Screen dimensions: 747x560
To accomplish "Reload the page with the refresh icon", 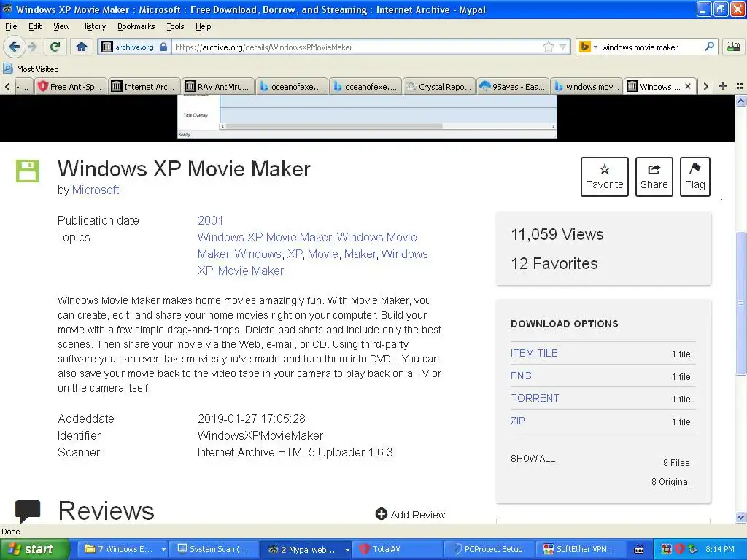I will pos(55,47).
